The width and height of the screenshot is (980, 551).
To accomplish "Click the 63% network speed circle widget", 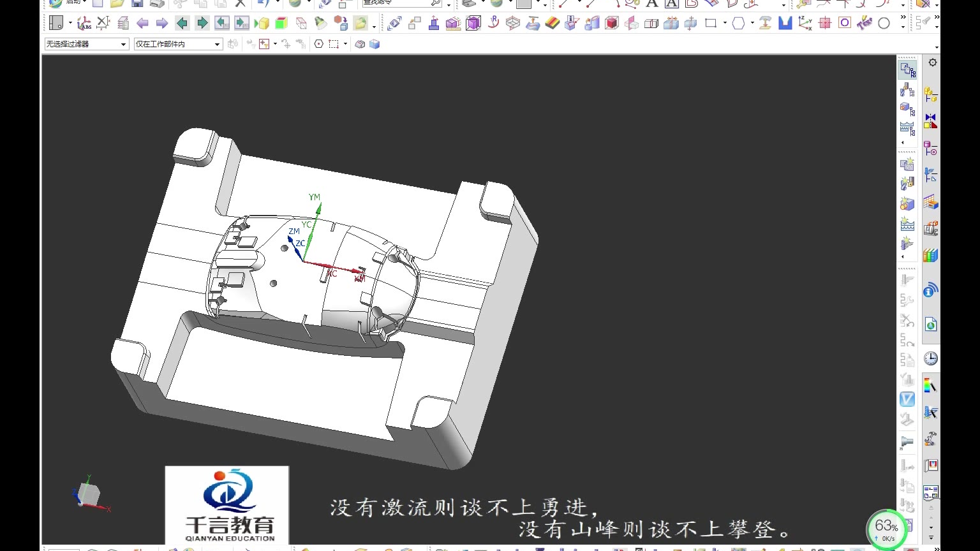I will 886,528.
